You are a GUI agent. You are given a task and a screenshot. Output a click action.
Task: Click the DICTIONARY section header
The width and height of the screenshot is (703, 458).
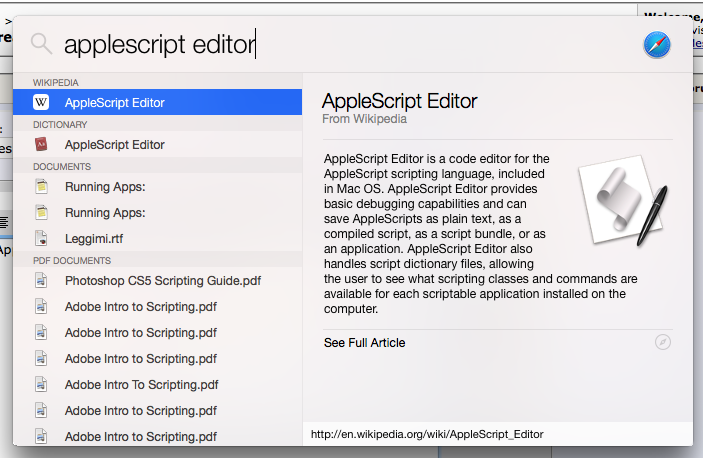[60, 125]
